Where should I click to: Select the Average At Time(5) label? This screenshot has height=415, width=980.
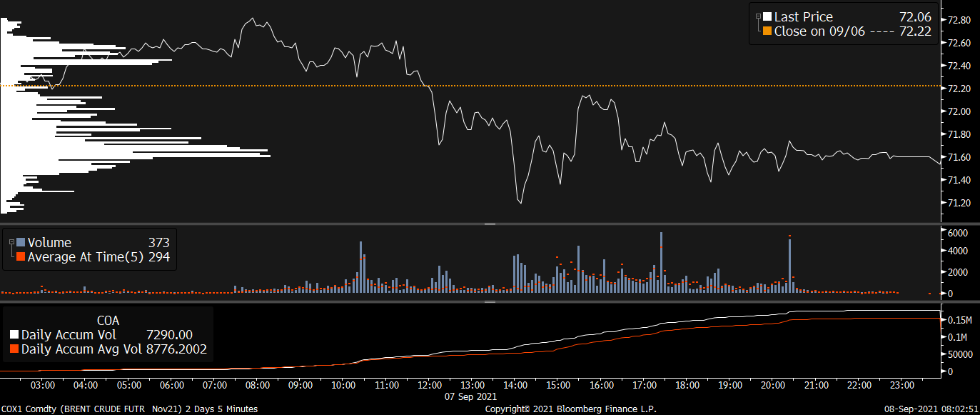coord(86,257)
